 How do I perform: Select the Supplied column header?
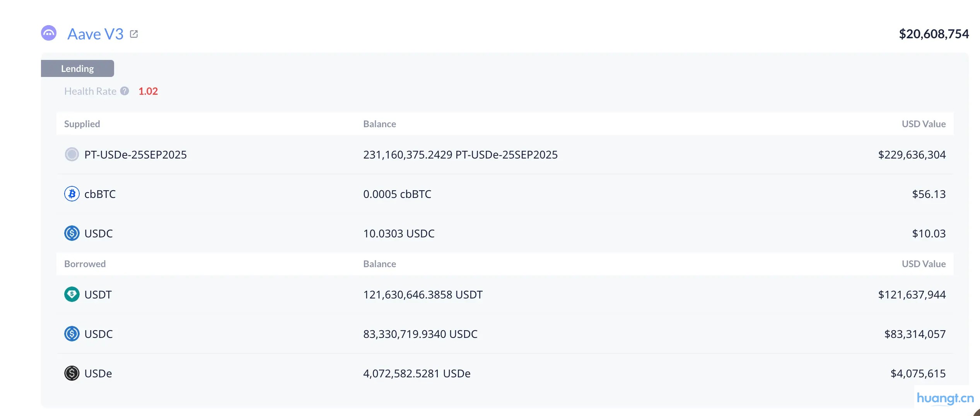[82, 124]
